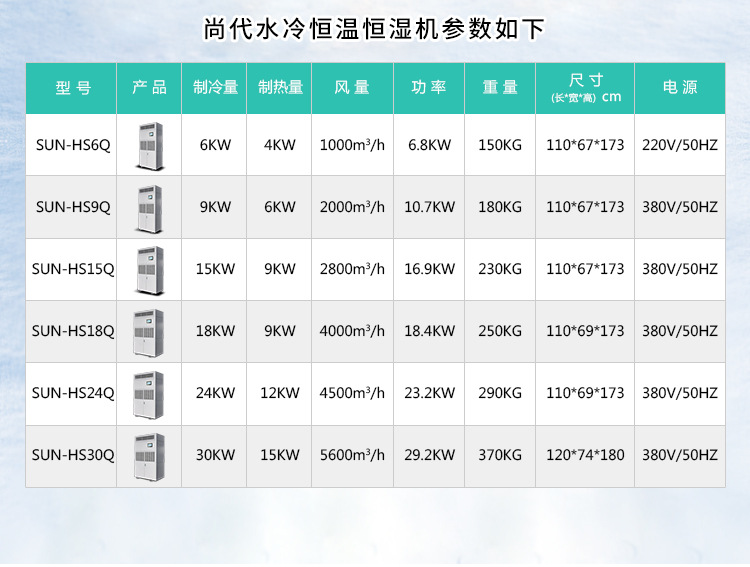Select the 产品 column header

pyautogui.click(x=149, y=88)
